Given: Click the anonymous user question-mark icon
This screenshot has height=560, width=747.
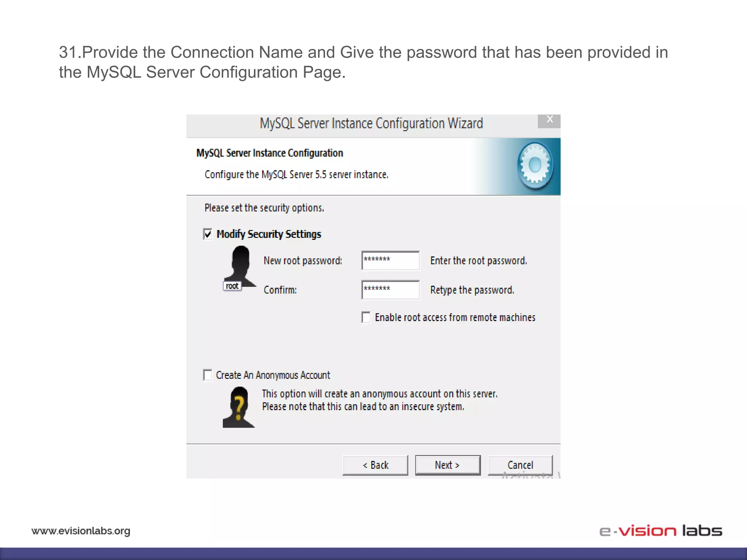Looking at the screenshot, I should (239, 407).
